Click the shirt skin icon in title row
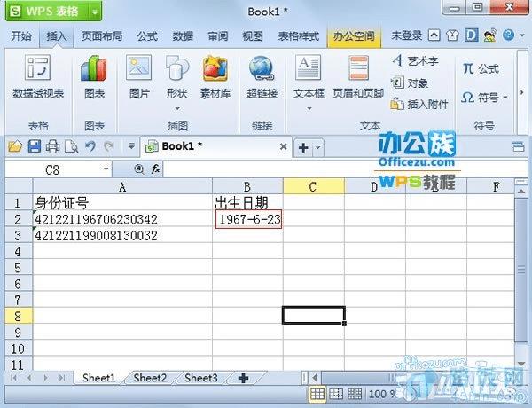Screen dimensions: 532x408 [452, 35]
